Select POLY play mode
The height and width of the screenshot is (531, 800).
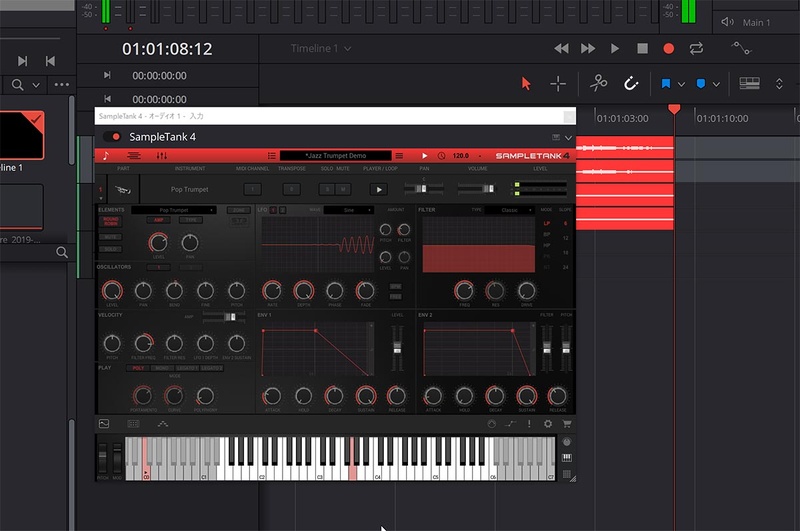tap(138, 368)
